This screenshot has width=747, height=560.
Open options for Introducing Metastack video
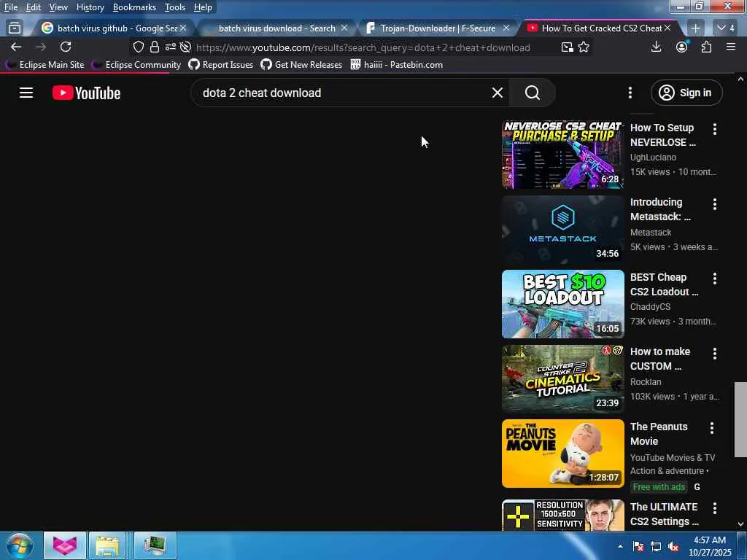[x=714, y=204]
